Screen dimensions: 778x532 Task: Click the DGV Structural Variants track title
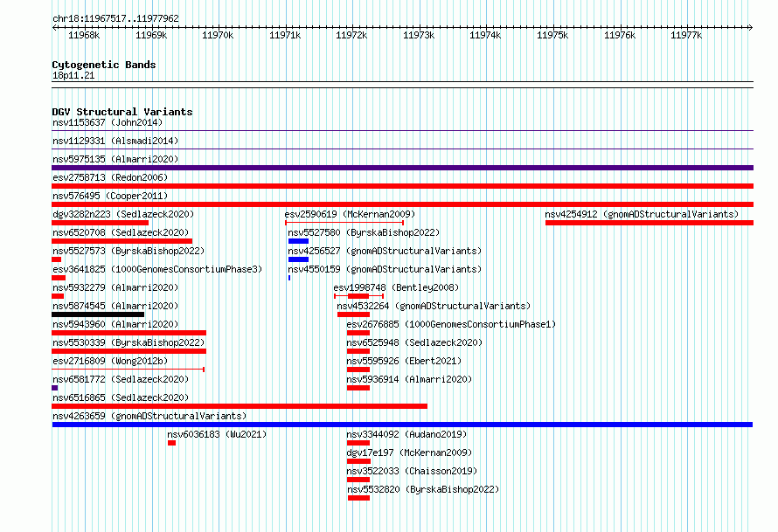pos(122,112)
